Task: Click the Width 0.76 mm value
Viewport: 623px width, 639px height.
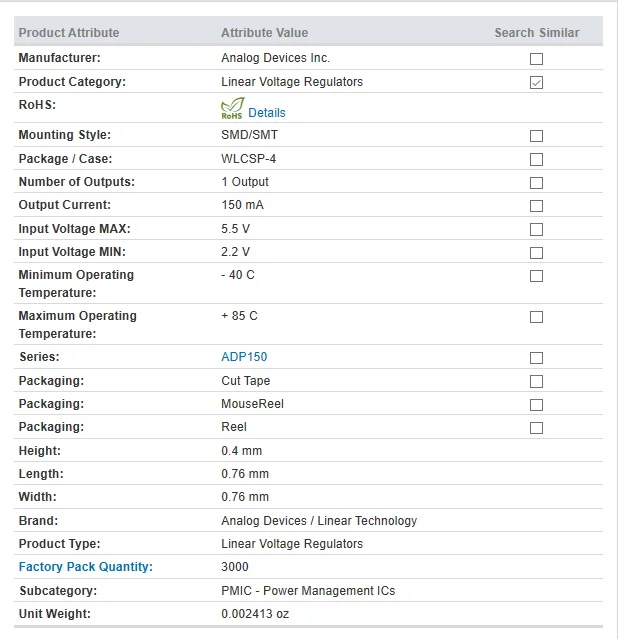Action: (x=245, y=497)
